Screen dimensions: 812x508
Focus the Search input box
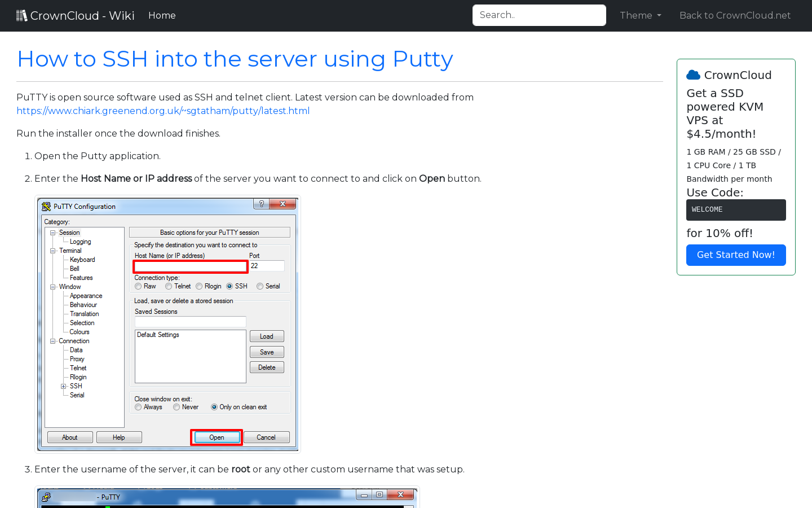pos(539,15)
